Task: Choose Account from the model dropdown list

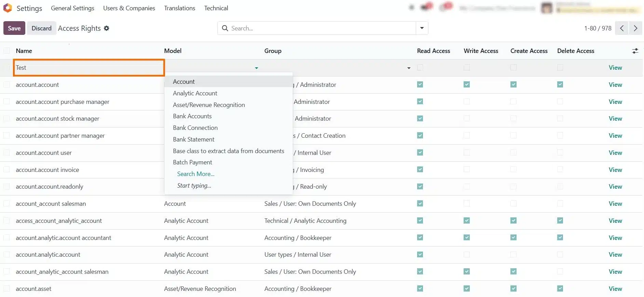Action: click(229, 82)
